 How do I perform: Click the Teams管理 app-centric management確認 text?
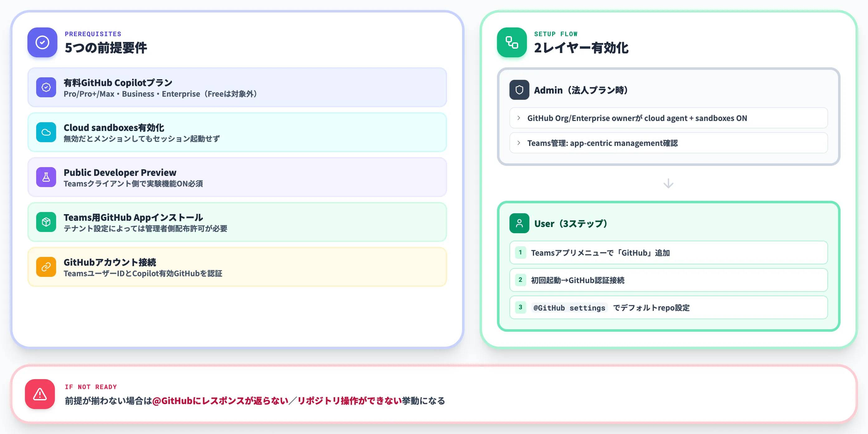point(602,143)
